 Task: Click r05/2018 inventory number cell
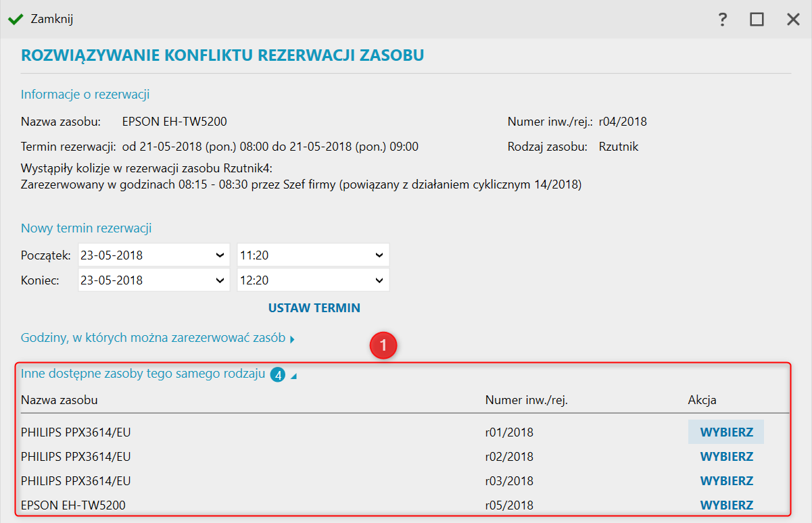(x=509, y=505)
